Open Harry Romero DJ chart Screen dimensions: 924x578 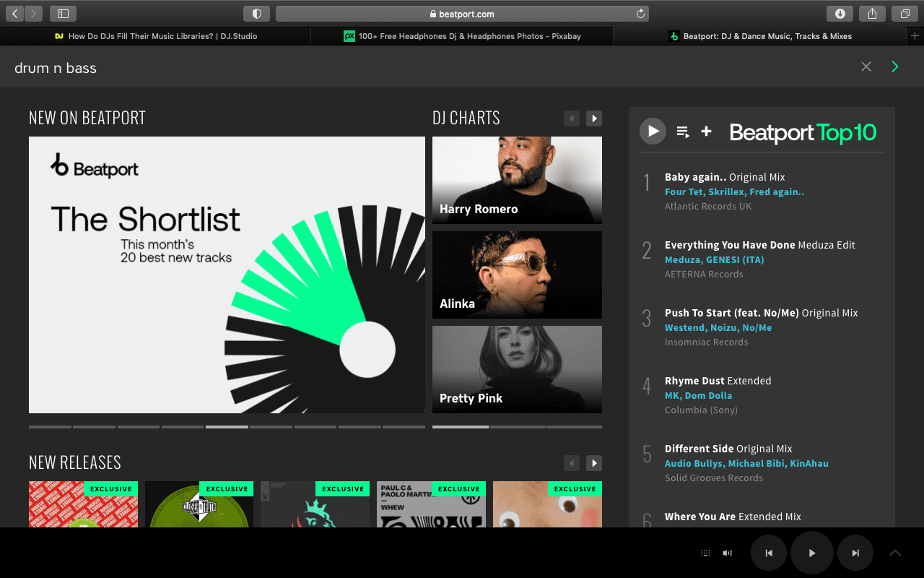point(517,180)
